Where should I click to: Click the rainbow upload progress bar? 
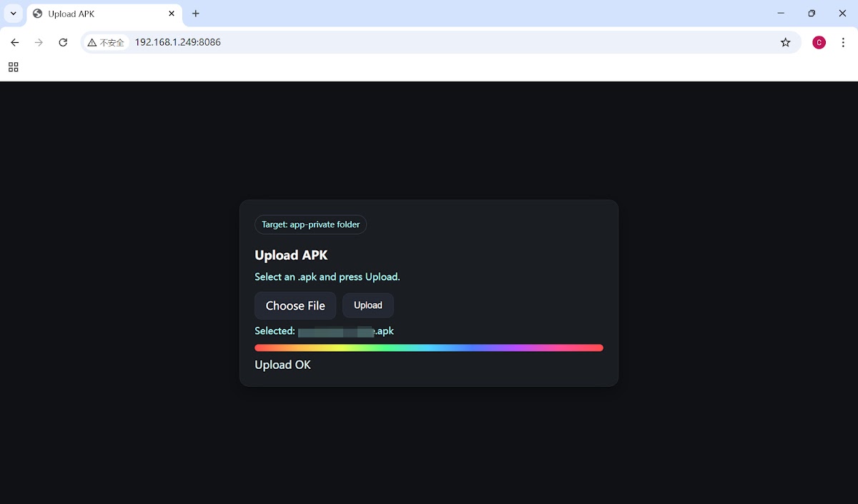[429, 348]
